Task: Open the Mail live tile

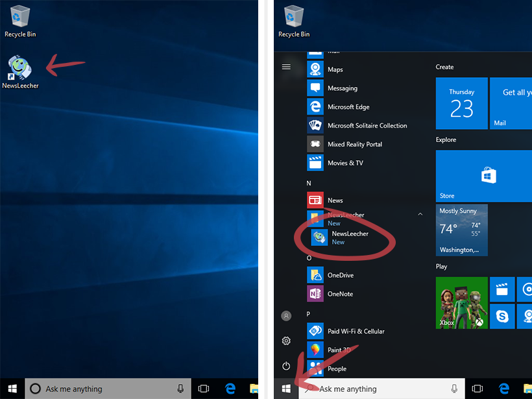Action: coord(511,103)
